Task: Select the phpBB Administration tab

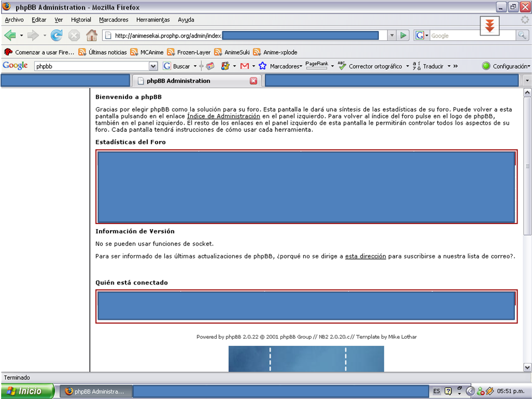Action: (196, 81)
